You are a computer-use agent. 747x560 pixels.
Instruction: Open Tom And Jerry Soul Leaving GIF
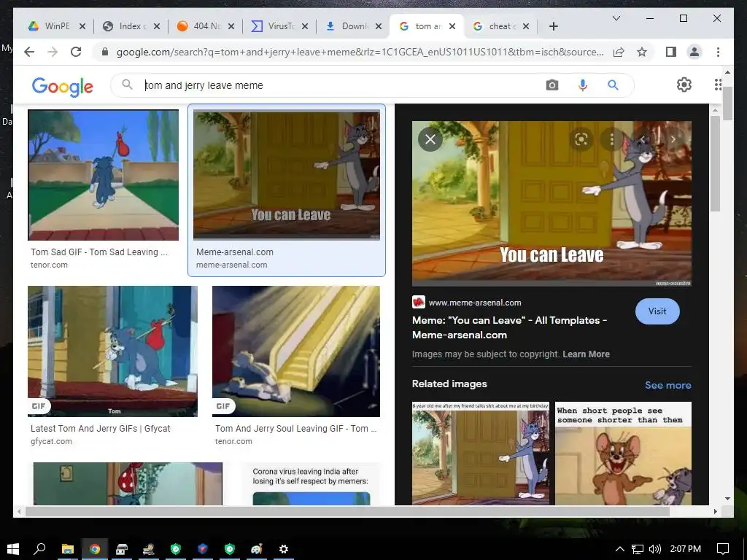[296, 351]
